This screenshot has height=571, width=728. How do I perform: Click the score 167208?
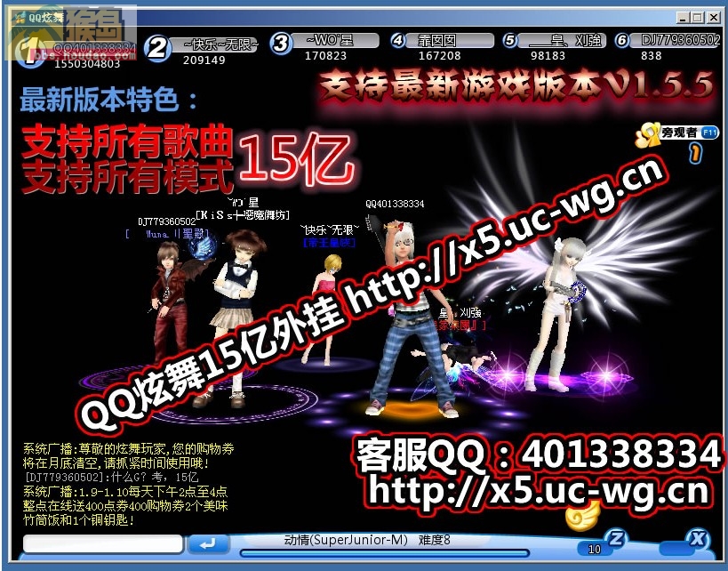coord(440,56)
